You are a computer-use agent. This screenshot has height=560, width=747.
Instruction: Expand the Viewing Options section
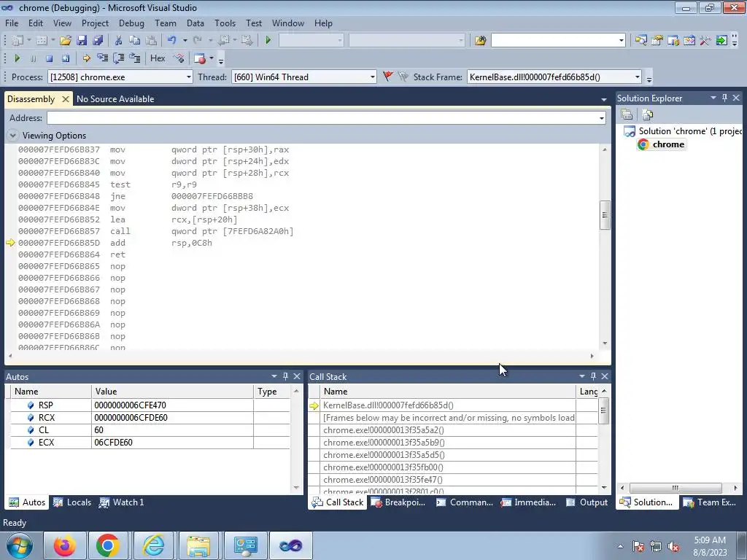(x=13, y=136)
